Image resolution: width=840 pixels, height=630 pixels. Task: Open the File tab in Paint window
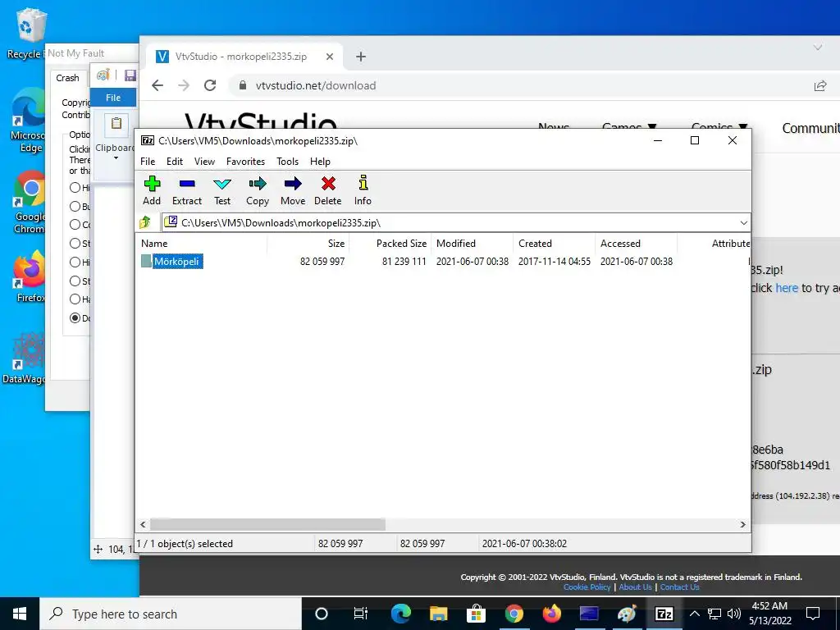click(113, 98)
